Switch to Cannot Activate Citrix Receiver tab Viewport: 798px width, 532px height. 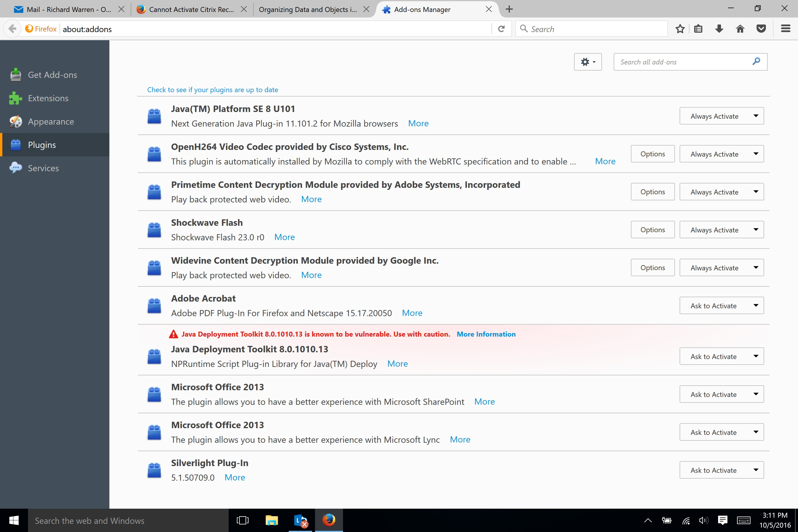(x=192, y=10)
